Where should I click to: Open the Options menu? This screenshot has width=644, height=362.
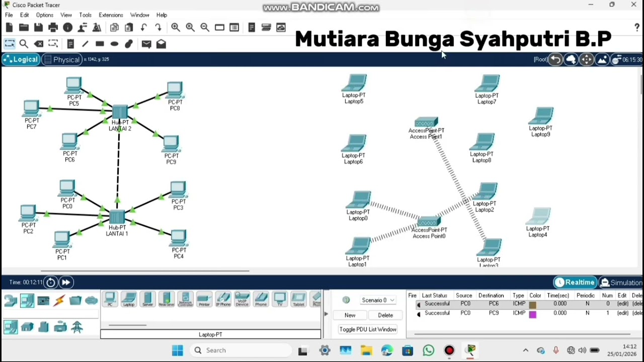[x=45, y=15]
